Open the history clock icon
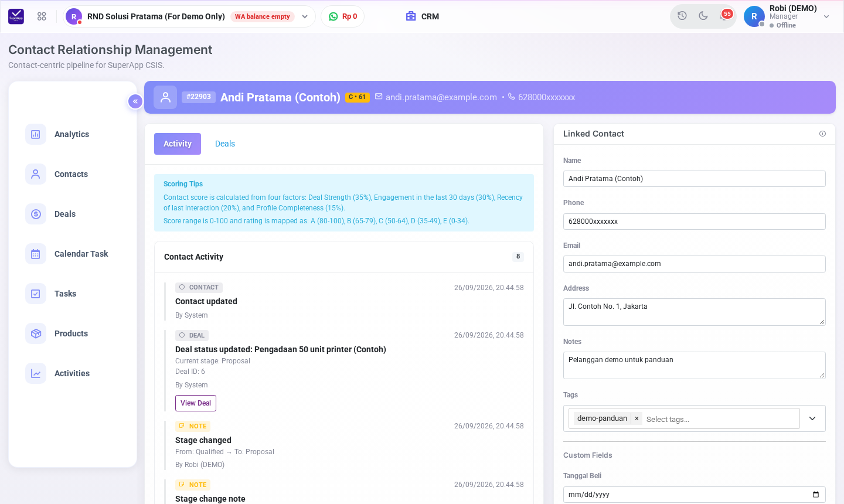The height and width of the screenshot is (504, 844). point(682,16)
